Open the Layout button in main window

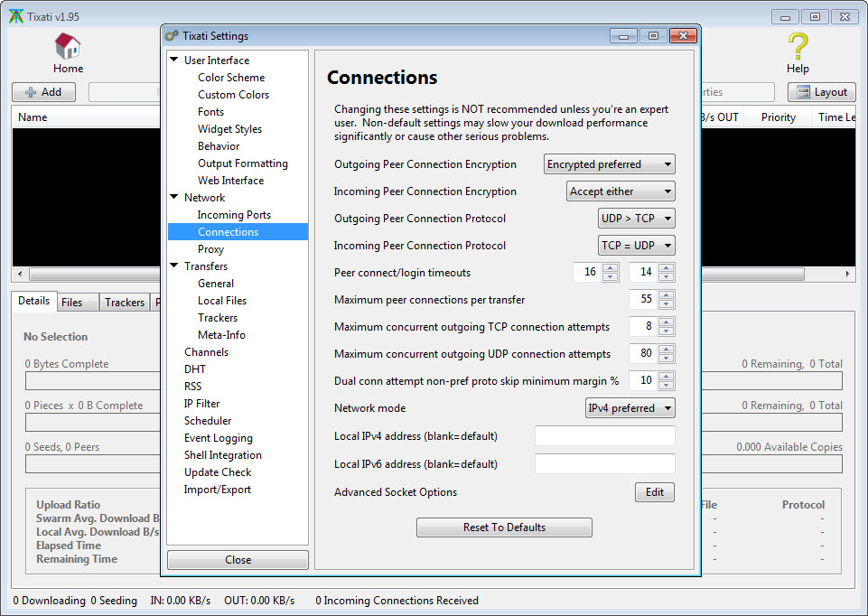pos(822,92)
